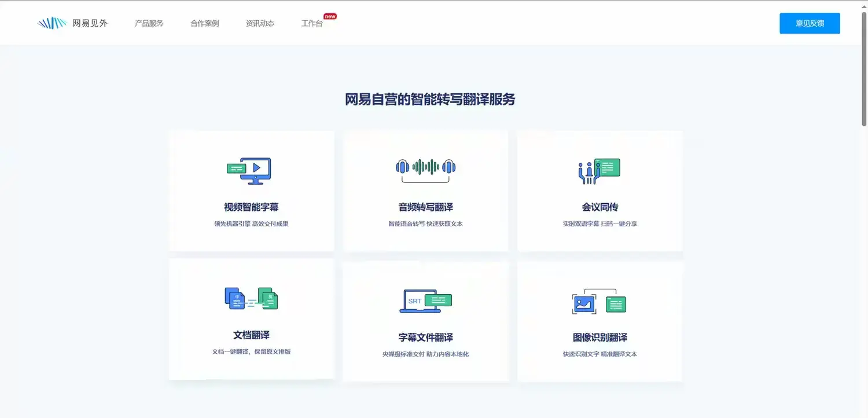Viewport: 868px width, 418px height.
Task: Click the 字幕文件翻译 SRT laptop icon
Action: pos(426,301)
